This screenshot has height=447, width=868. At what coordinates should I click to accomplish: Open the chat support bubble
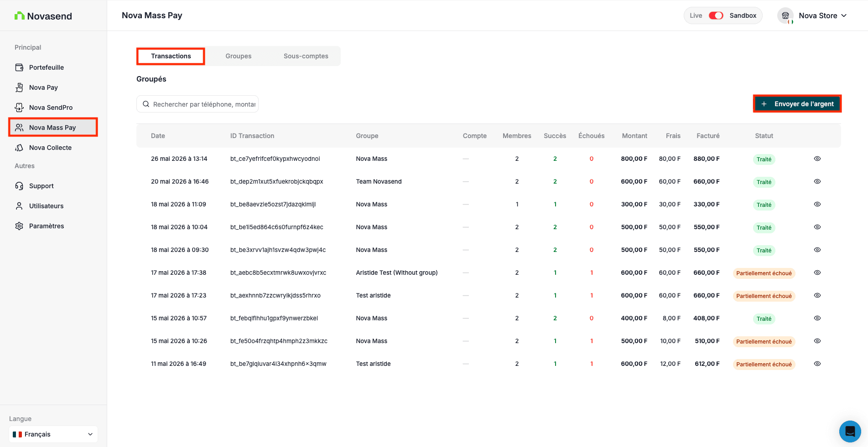[850, 431]
